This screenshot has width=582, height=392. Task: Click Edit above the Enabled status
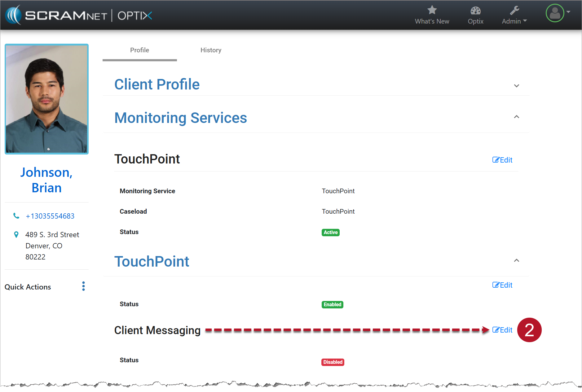point(502,285)
